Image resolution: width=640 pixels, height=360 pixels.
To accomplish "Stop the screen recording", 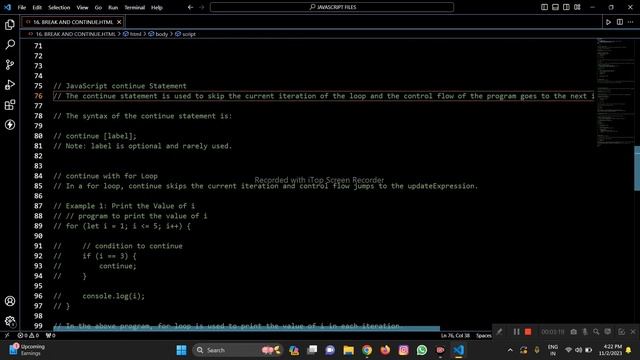I will point(528,332).
